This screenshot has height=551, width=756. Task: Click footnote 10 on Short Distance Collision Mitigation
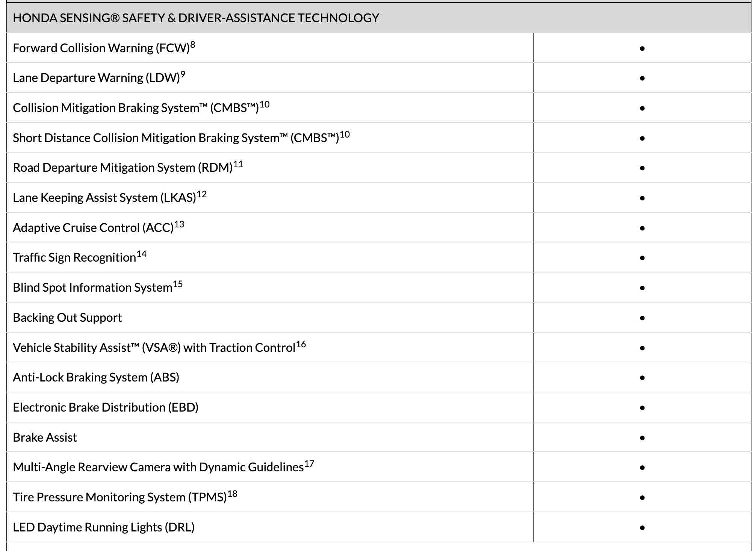tap(345, 135)
